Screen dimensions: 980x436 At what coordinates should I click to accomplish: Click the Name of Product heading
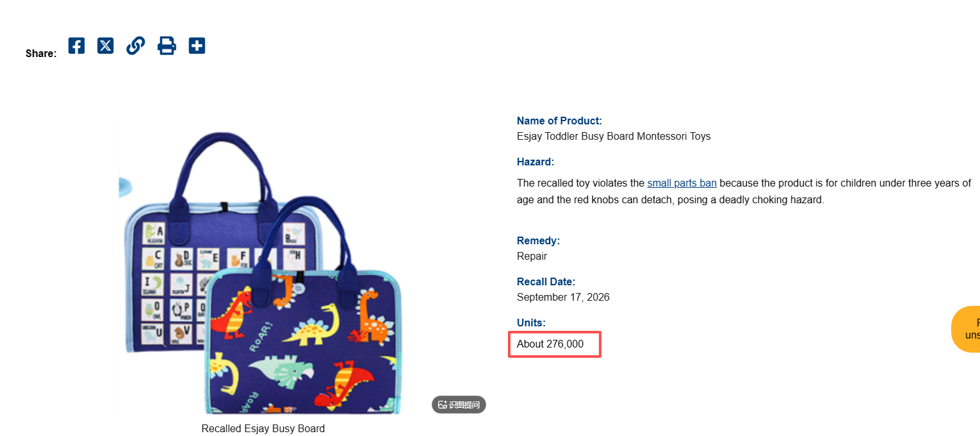click(559, 121)
